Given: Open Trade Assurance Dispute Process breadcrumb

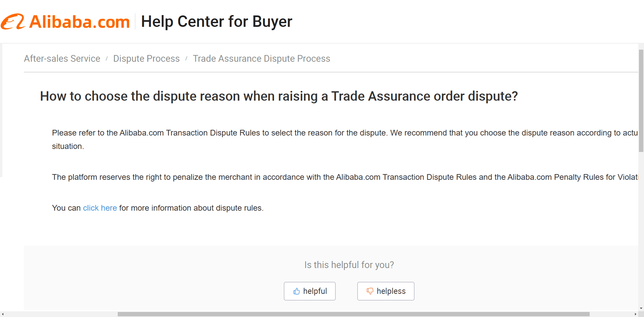Looking at the screenshot, I should (262, 59).
